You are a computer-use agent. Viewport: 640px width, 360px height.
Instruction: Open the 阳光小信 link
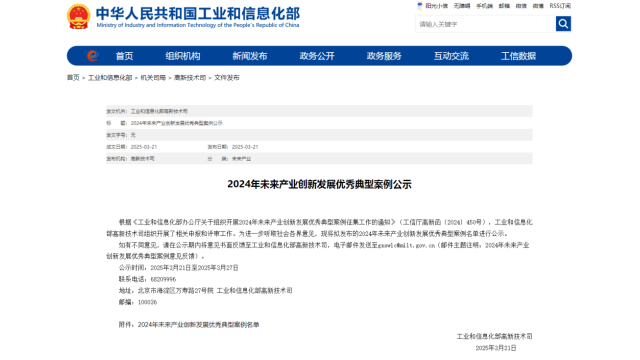click(437, 6)
